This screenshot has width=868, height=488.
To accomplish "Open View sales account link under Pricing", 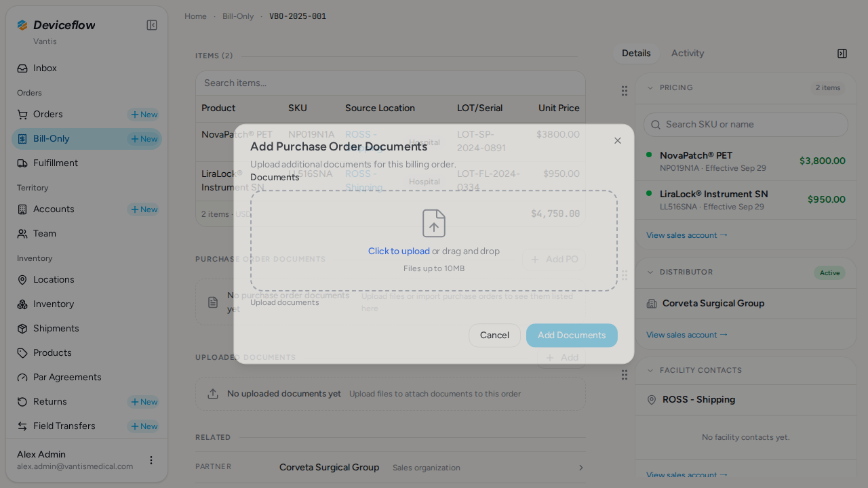I will coord(687,235).
